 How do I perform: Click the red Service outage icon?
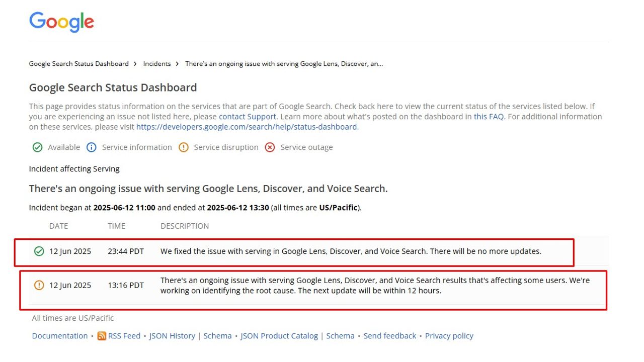pos(270,147)
